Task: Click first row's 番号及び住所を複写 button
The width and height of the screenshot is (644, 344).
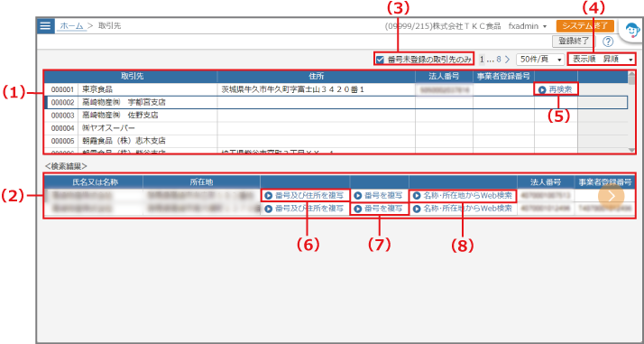Action: coord(305,195)
